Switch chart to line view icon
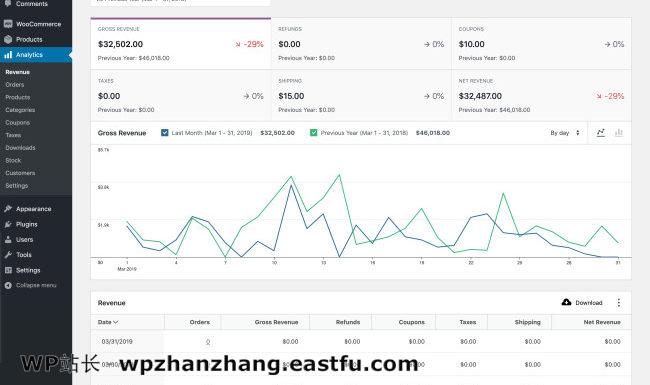650x385 pixels. point(601,133)
